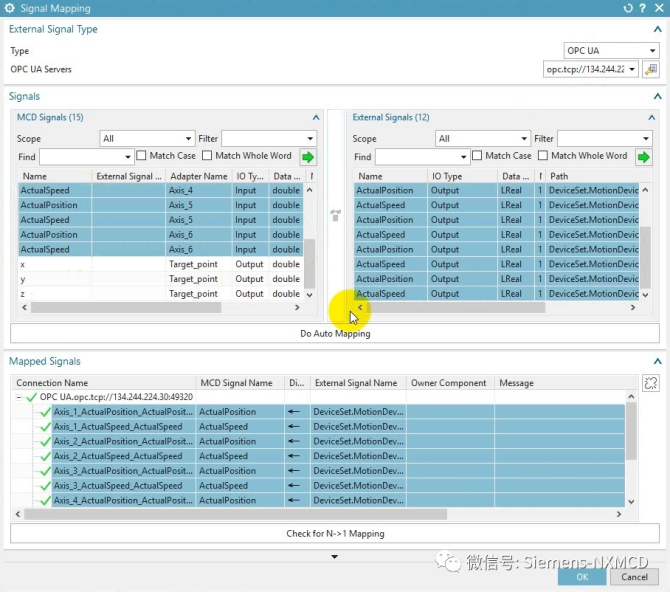Screen dimensions: 670x592
Task: Select ActualSpeed row for Axis_4
Action: pos(161,190)
